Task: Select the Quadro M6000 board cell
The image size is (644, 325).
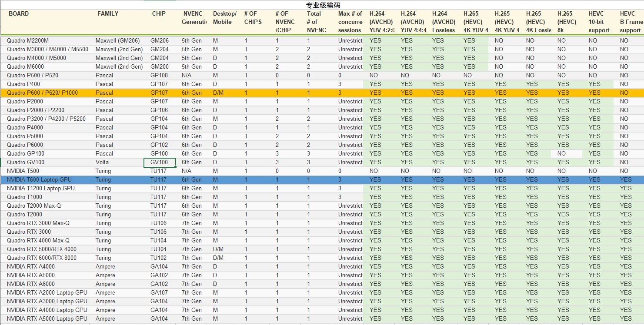Action: click(45, 66)
